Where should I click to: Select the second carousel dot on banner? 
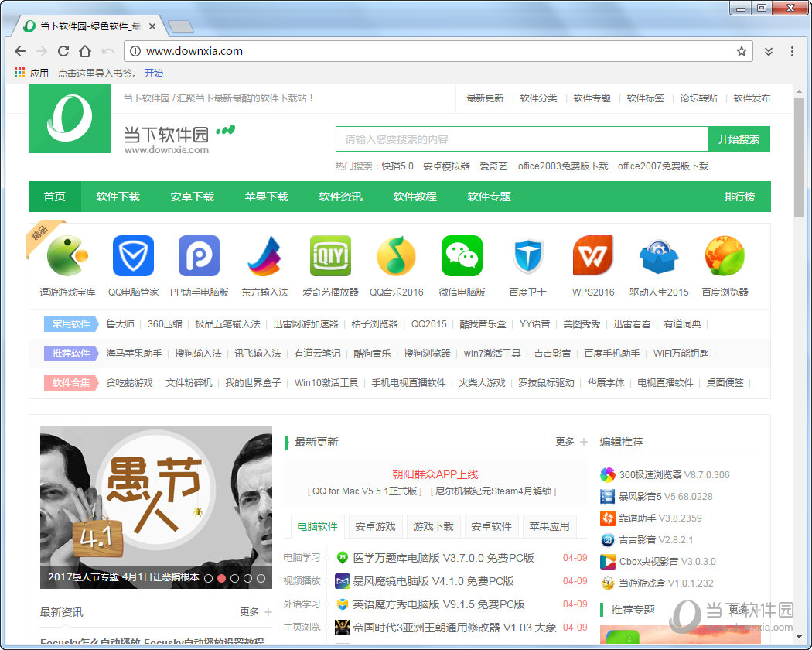pos(221,578)
